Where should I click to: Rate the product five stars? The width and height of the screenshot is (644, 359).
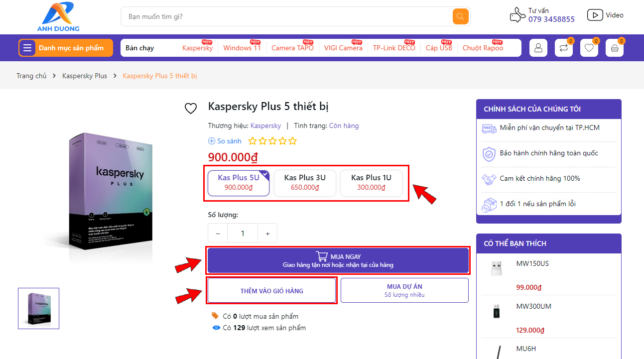coord(292,141)
